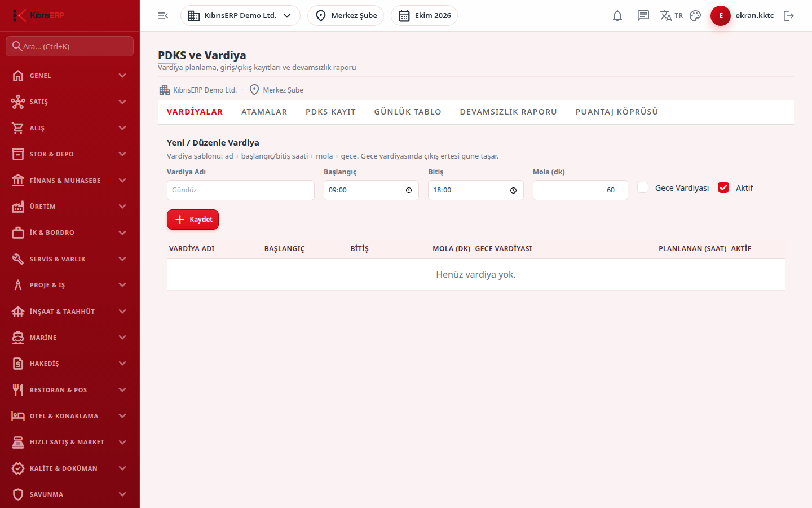This screenshot has height=508, width=812.
Task: Enable the Gece Vardiyası checkbox
Action: click(x=643, y=187)
